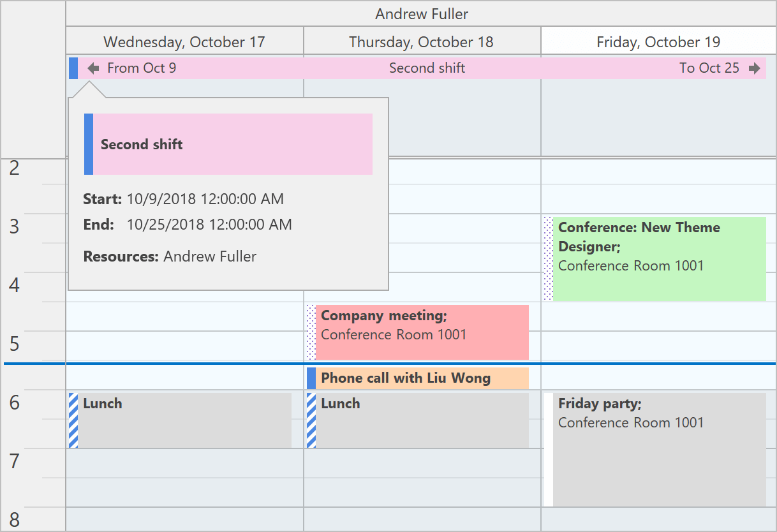Click the striped status strip on Wednesday Lunch
Viewport: 777px width, 532px height.
(73, 420)
